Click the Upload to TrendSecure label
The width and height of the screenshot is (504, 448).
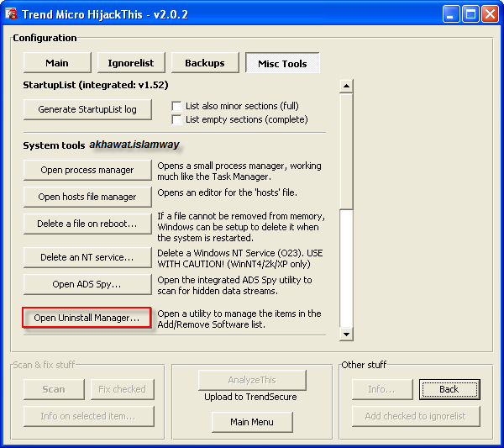point(250,397)
